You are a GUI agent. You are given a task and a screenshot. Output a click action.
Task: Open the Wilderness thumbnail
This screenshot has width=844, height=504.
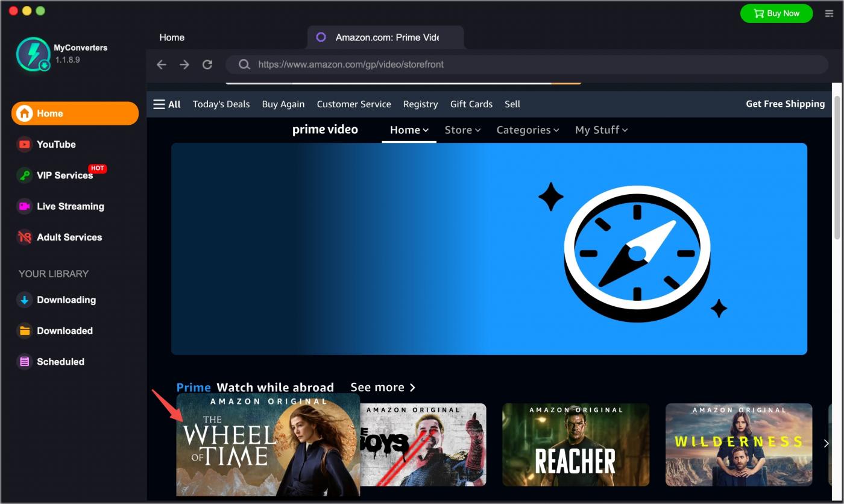tap(739, 445)
